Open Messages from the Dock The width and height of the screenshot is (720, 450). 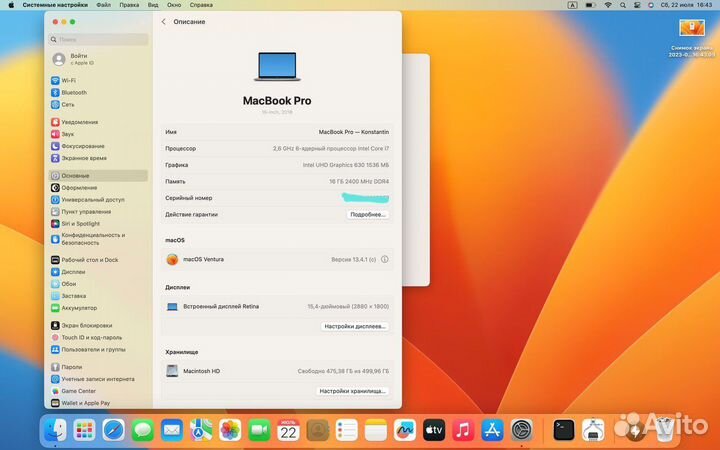[x=143, y=430]
